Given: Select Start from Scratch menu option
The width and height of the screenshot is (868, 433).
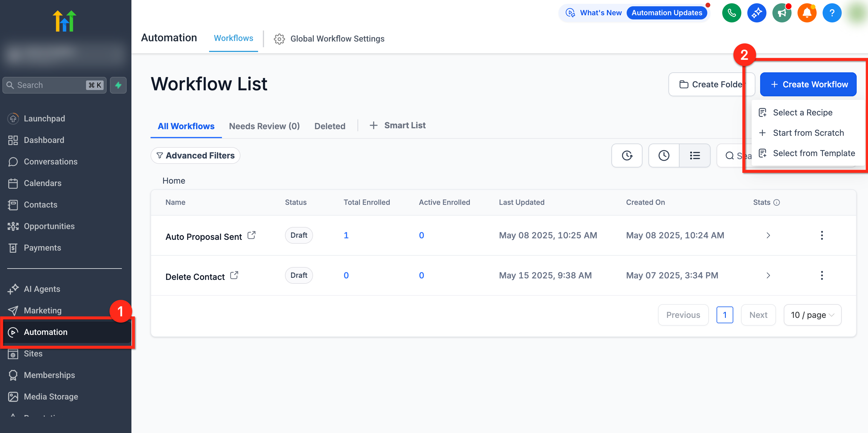Looking at the screenshot, I should pos(808,133).
